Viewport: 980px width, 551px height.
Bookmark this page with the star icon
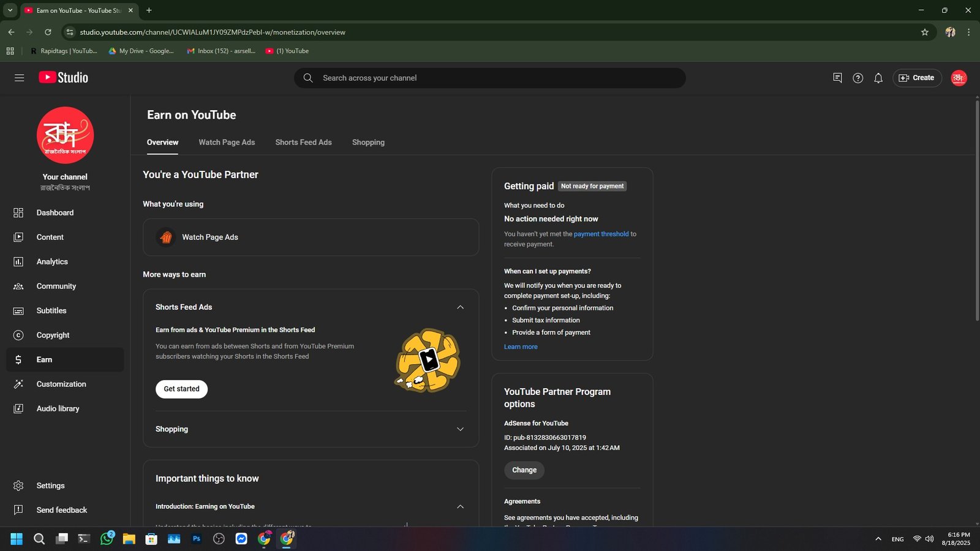click(925, 32)
